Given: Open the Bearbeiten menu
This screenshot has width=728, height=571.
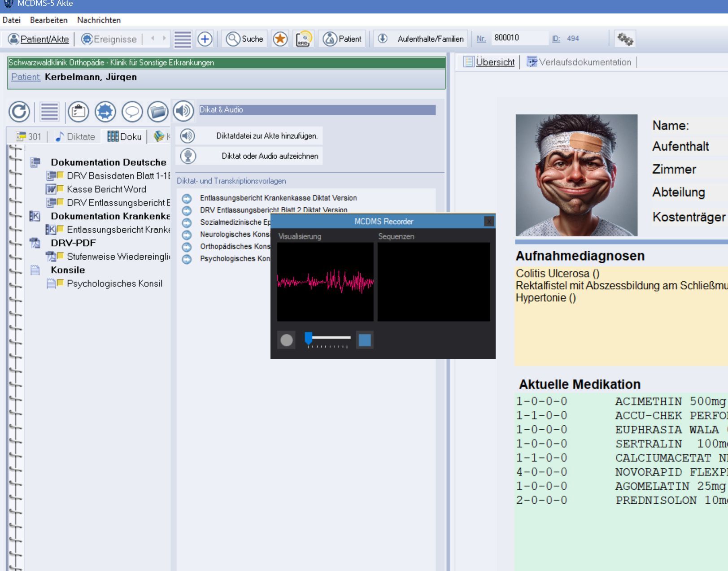Looking at the screenshot, I should tap(48, 20).
